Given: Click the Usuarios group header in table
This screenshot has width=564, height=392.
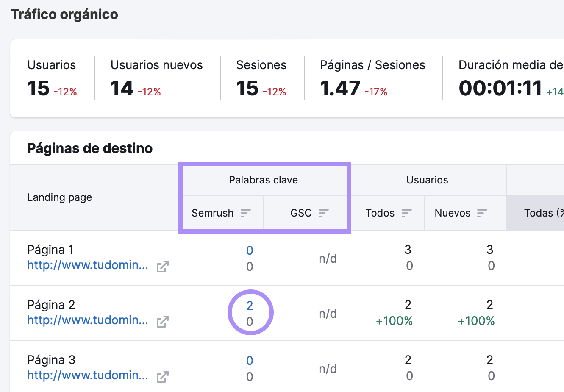Looking at the screenshot, I should click(427, 180).
